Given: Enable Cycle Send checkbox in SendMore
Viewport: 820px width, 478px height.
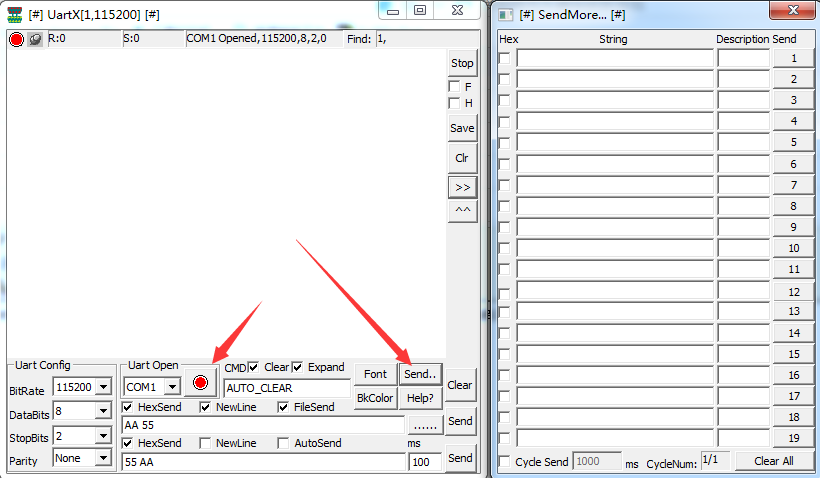Looking at the screenshot, I should click(x=505, y=462).
